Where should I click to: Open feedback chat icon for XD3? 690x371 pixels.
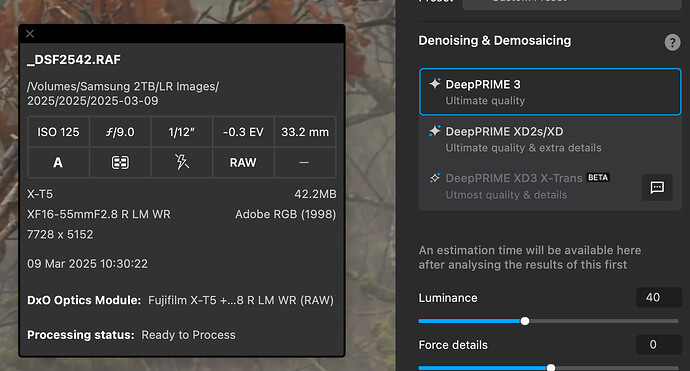(657, 187)
